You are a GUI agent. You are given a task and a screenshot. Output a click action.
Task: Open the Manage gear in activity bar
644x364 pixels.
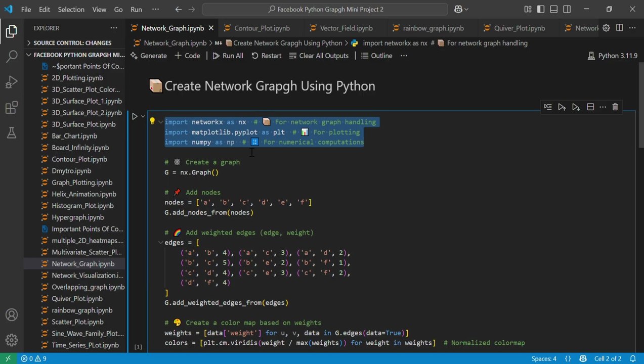(11, 340)
